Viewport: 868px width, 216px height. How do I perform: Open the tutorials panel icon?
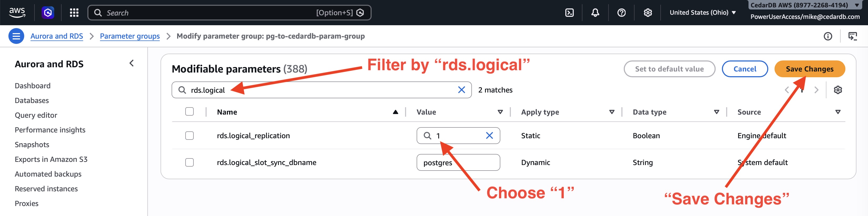tap(852, 36)
